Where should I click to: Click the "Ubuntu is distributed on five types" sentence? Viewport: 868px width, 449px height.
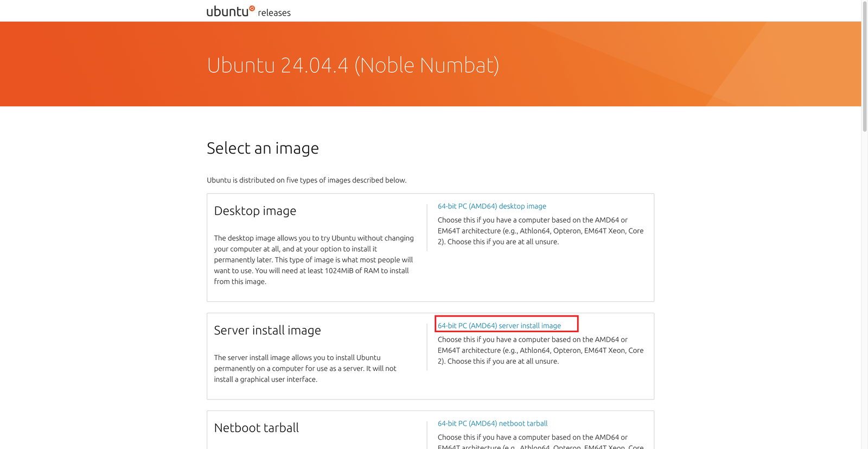point(307,180)
